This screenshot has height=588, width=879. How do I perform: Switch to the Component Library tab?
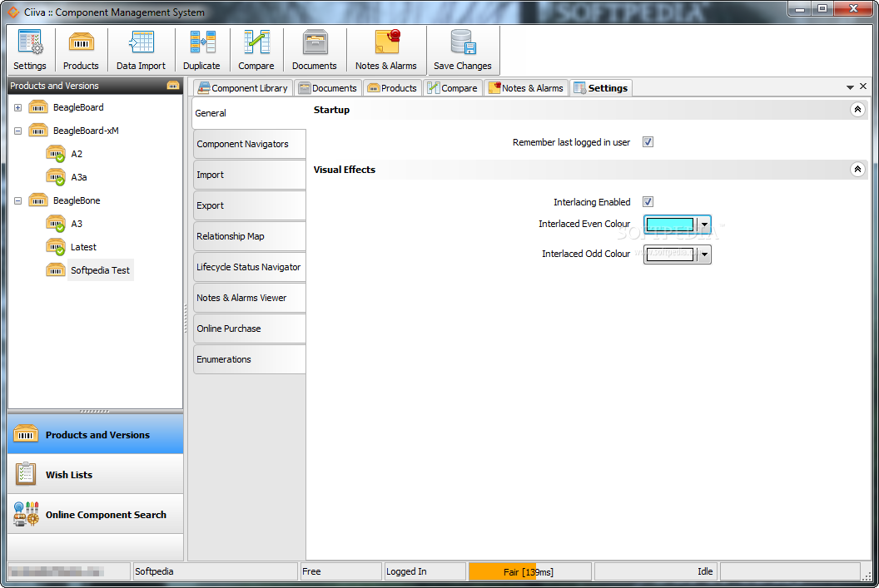pos(243,88)
